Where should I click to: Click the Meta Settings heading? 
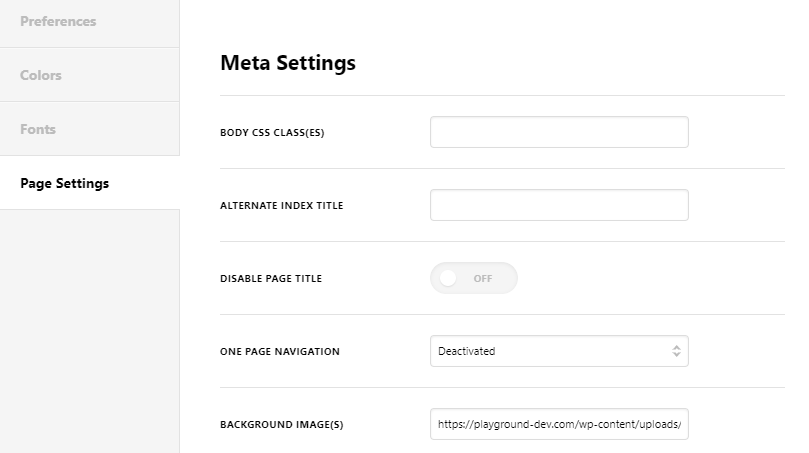[288, 63]
